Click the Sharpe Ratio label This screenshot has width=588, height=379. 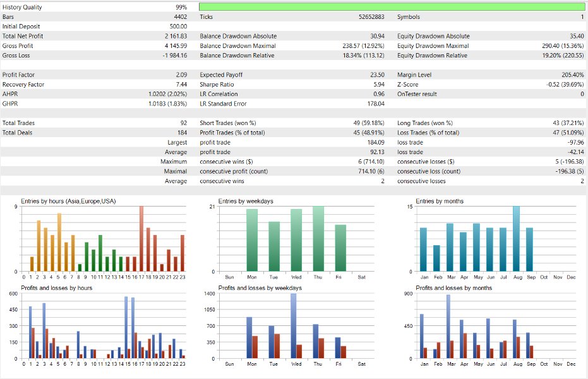[x=217, y=85]
